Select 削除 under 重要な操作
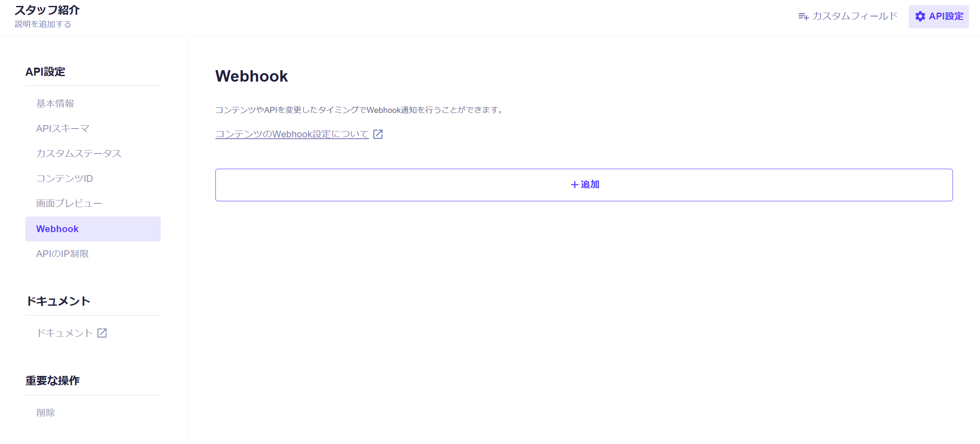980x444 pixels. click(x=93, y=413)
